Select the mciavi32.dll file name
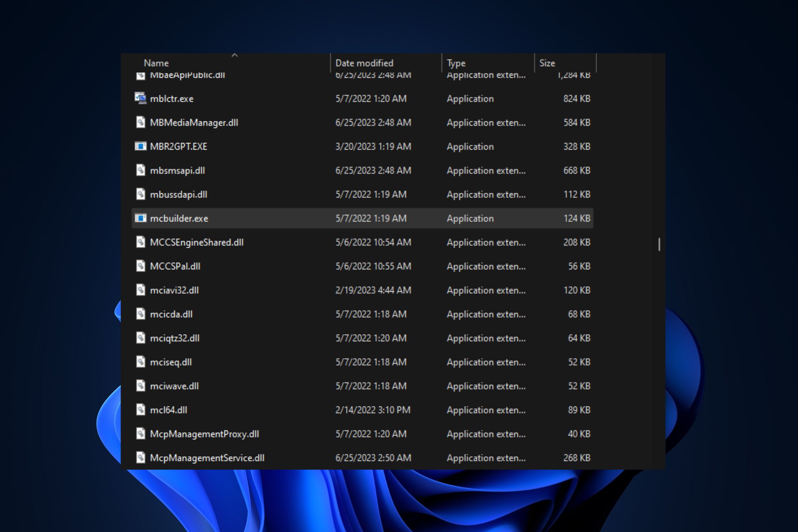798x532 pixels. click(174, 291)
